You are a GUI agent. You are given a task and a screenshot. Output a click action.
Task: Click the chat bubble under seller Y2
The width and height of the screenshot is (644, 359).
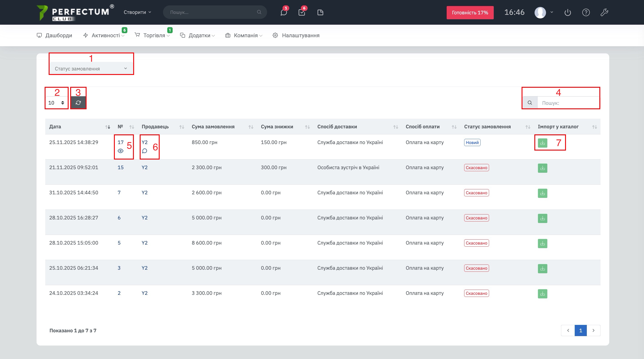[144, 151]
